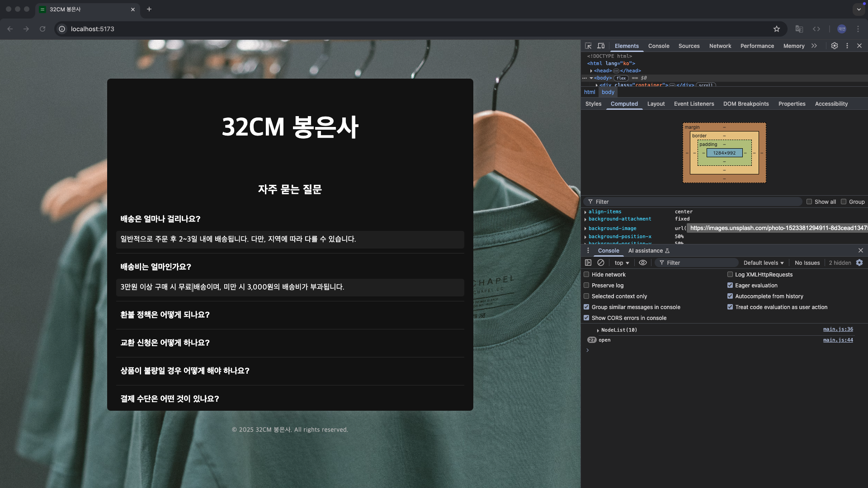This screenshot has height=488, width=868.
Task: Select the html breadcrumb
Action: [590, 92]
